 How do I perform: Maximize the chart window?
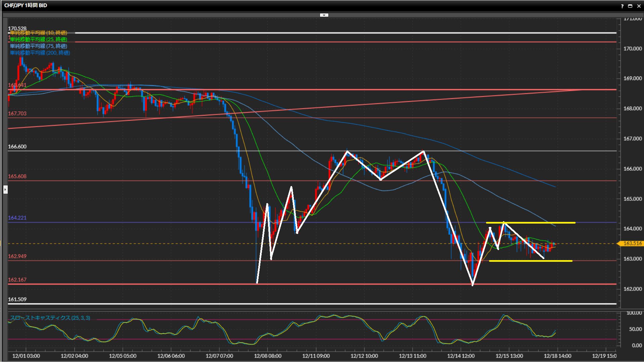pos(630,6)
